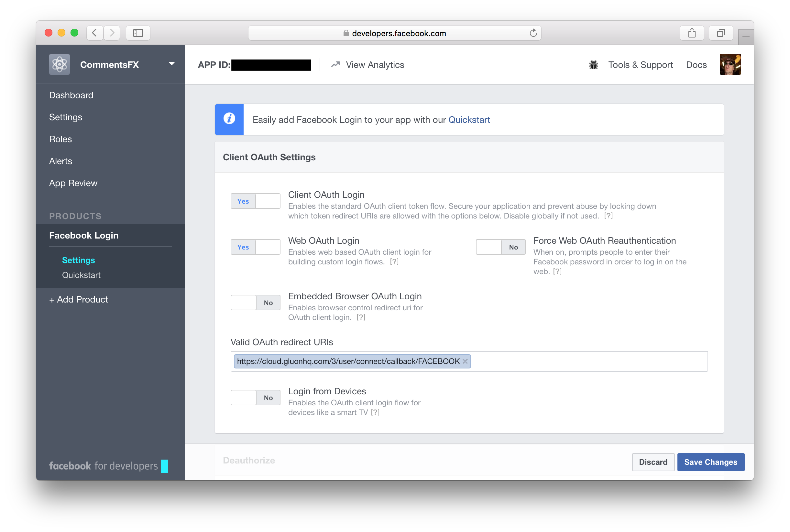Click the Save Changes button
Screen dimensions: 790x532
[712, 461]
